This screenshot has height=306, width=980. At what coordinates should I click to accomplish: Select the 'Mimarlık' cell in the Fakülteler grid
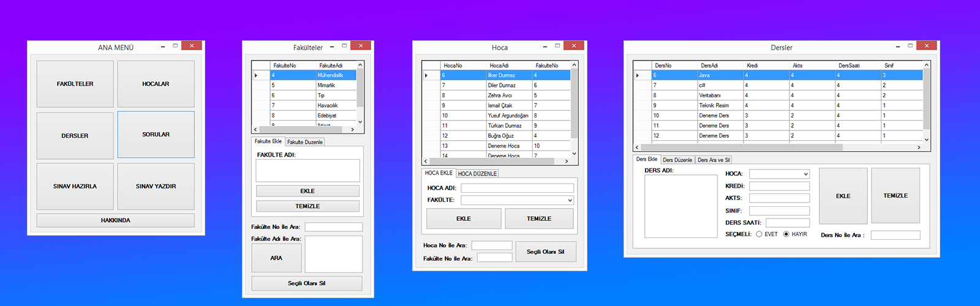pyautogui.click(x=336, y=86)
